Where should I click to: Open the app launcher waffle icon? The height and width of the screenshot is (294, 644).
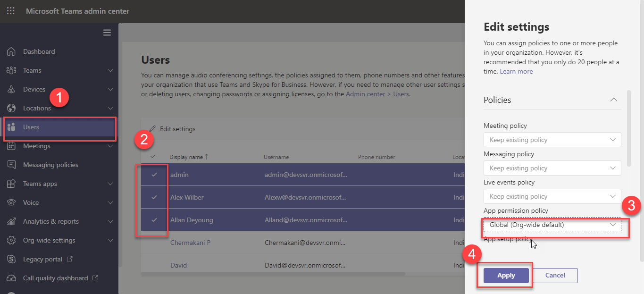click(10, 11)
